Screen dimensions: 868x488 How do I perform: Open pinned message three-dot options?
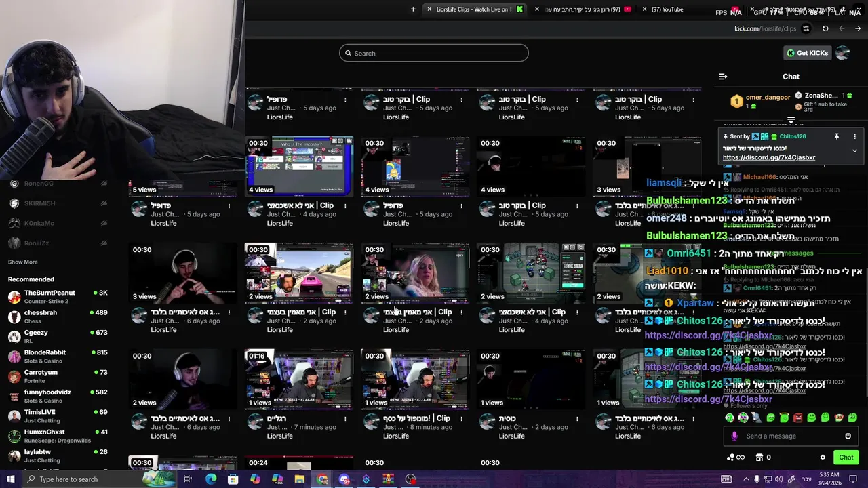pyautogui.click(x=854, y=136)
